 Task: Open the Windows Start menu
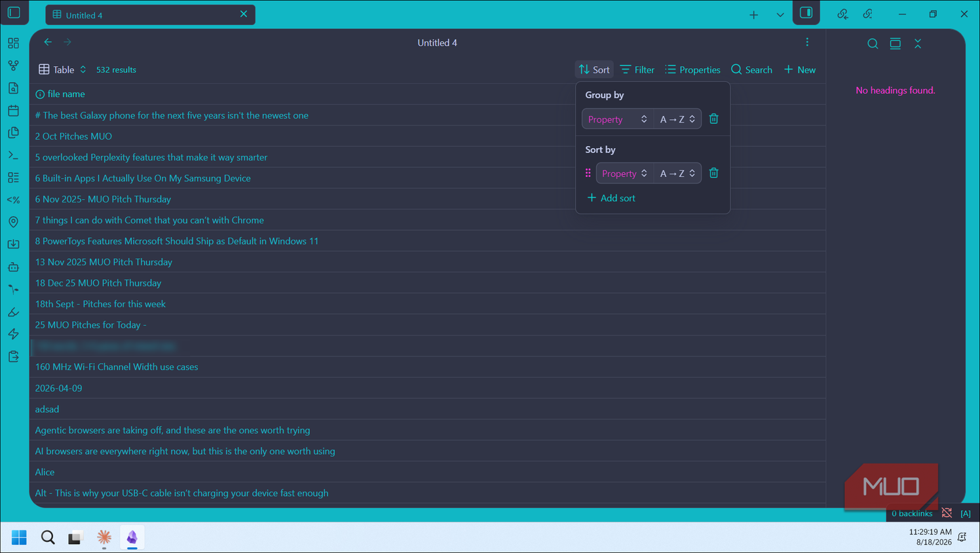(x=19, y=537)
